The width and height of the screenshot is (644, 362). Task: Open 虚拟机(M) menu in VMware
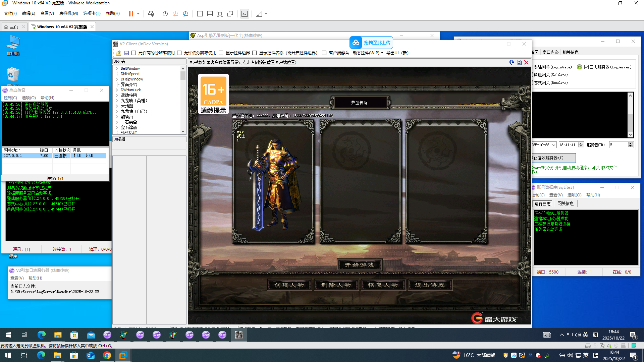[x=68, y=13]
